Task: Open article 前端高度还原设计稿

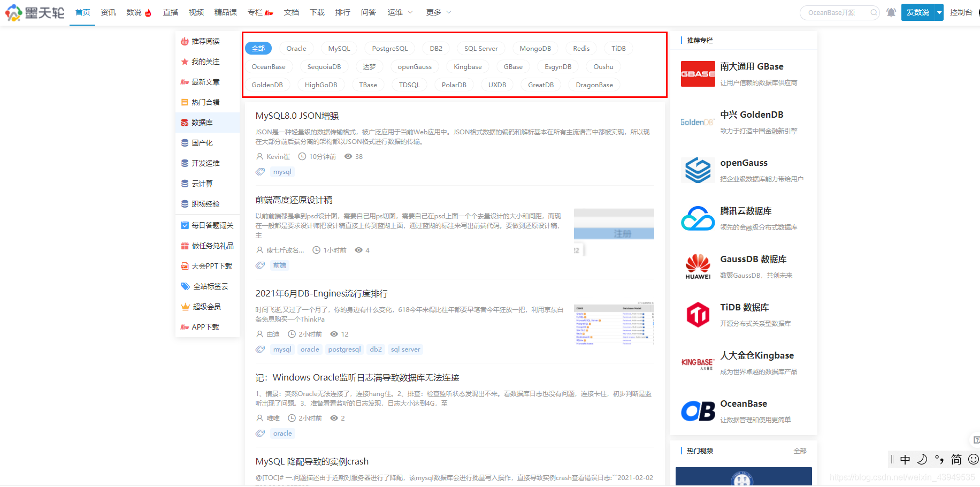Action: (294, 200)
